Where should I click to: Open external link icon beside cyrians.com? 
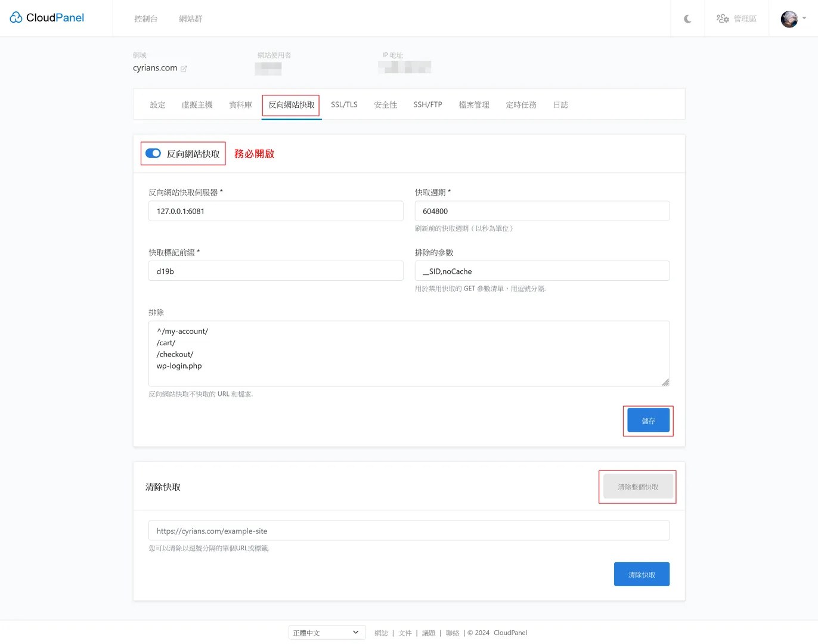tap(184, 69)
